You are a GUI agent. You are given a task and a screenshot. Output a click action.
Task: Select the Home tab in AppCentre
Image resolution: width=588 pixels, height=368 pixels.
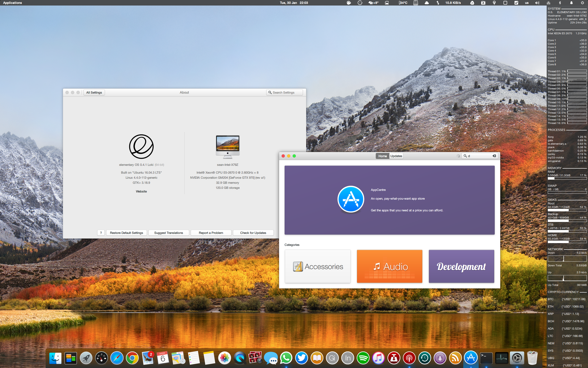click(382, 156)
